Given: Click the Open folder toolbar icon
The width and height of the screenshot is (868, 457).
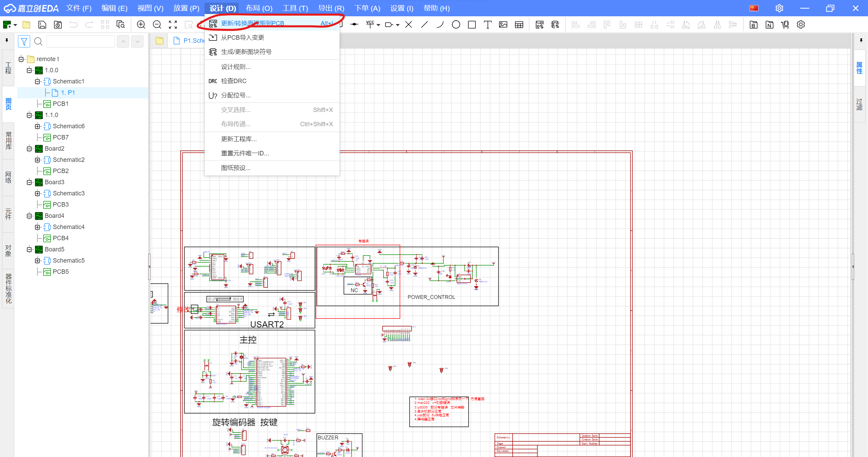Looking at the screenshot, I should tap(26, 24).
